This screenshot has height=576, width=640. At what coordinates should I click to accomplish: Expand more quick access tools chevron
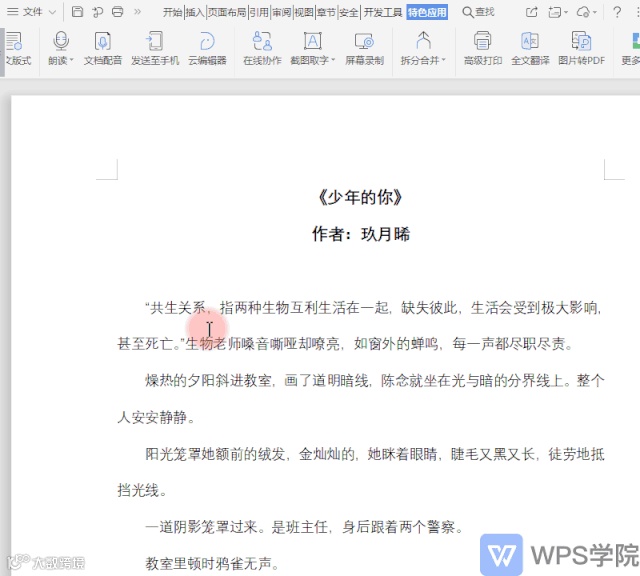[x=138, y=12]
